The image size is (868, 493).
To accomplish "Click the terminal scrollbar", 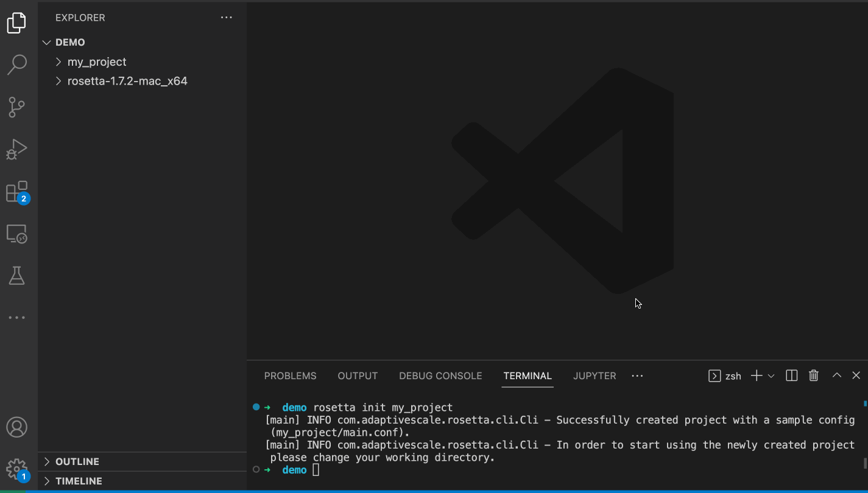I will pos(865,463).
